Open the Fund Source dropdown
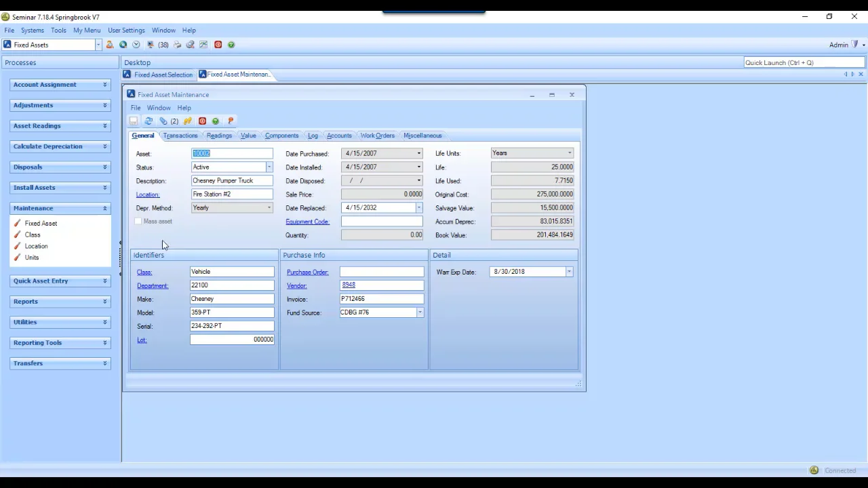Screen dimensions: 868x488 pos(420,312)
